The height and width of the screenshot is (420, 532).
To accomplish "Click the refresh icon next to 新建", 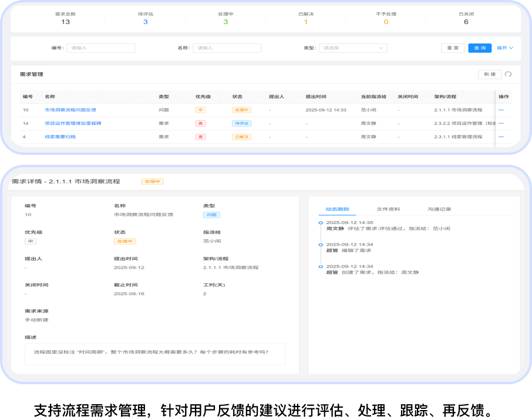I will [509, 74].
